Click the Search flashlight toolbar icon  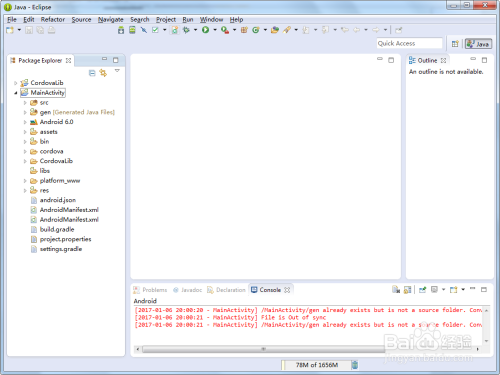click(x=287, y=30)
